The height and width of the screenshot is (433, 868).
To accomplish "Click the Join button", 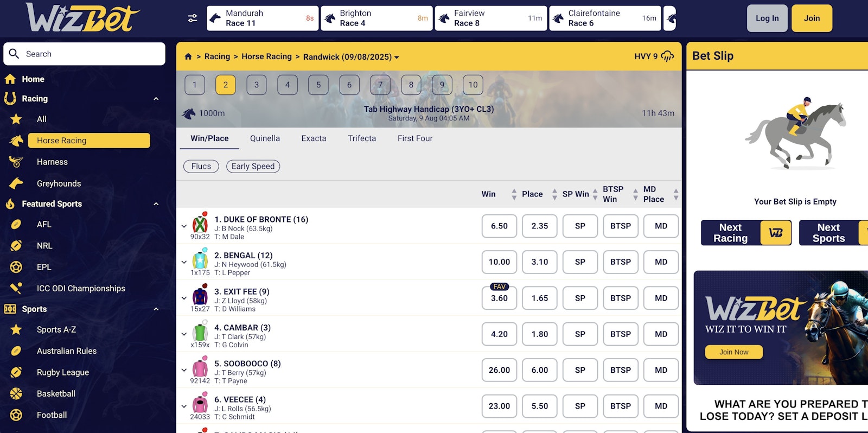I will click(x=812, y=18).
